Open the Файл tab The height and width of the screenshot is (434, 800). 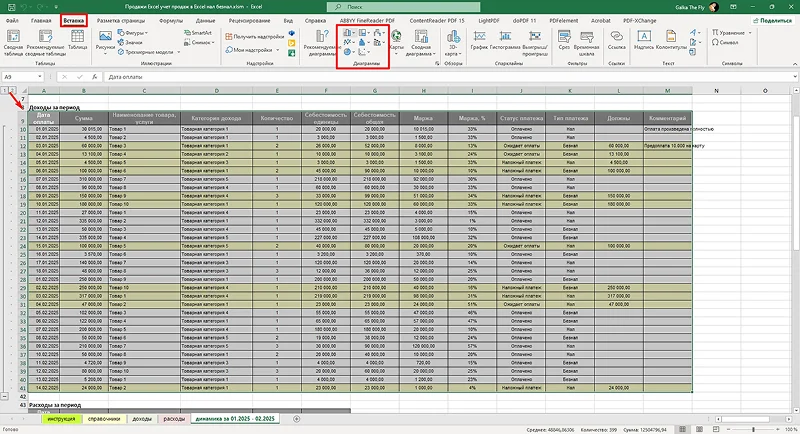click(12, 21)
